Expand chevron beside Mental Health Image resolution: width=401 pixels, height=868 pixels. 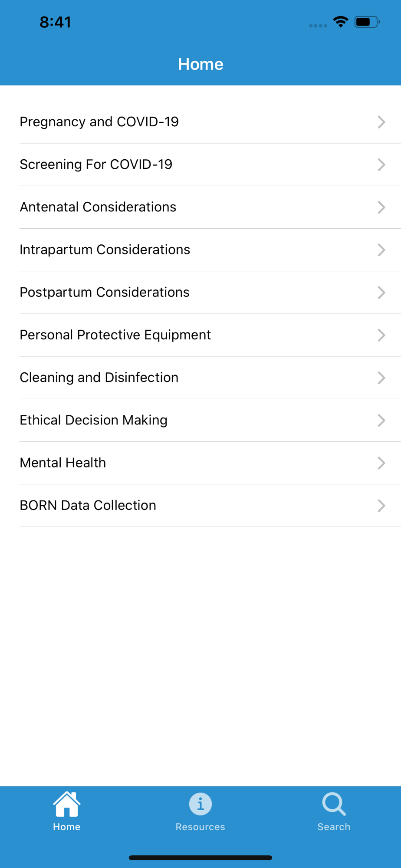pos(381,463)
